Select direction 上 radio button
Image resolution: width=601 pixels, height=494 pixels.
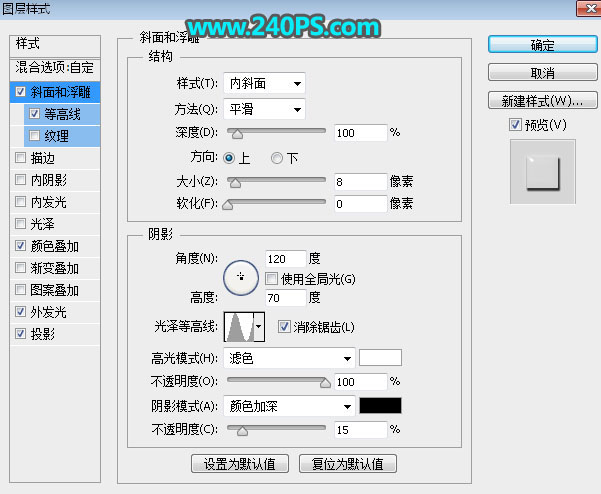pyautogui.click(x=229, y=158)
